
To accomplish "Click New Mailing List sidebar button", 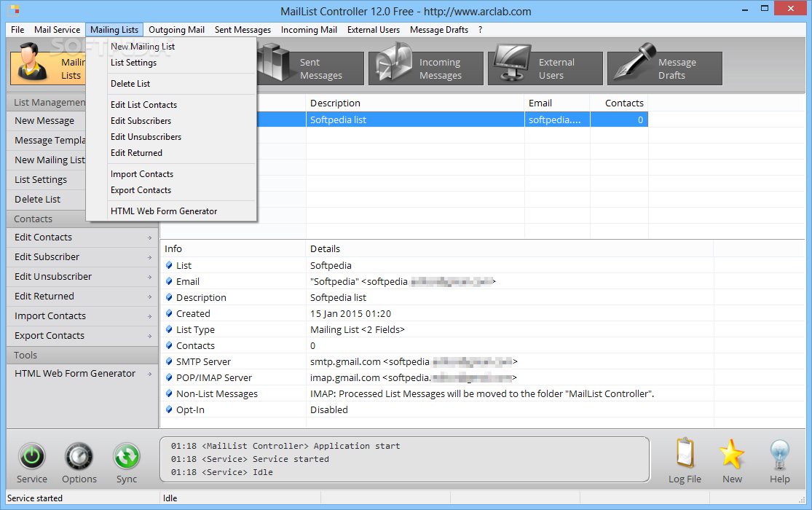I will pos(47,160).
